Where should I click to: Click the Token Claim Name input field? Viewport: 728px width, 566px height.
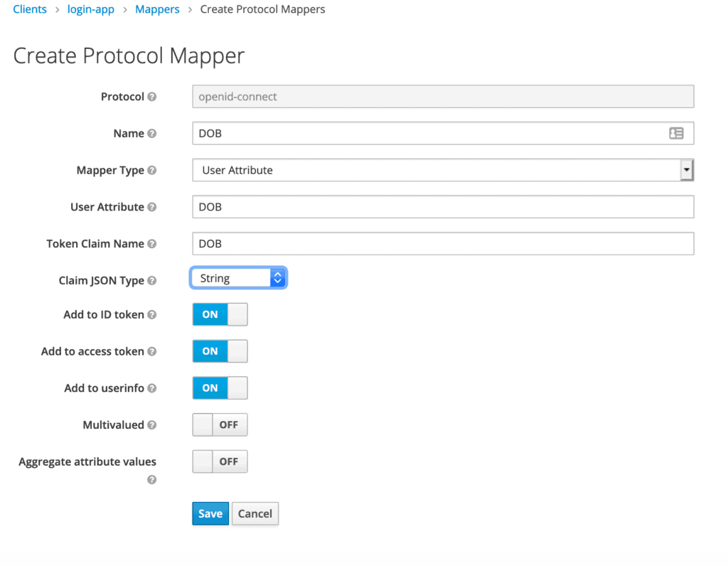442,244
